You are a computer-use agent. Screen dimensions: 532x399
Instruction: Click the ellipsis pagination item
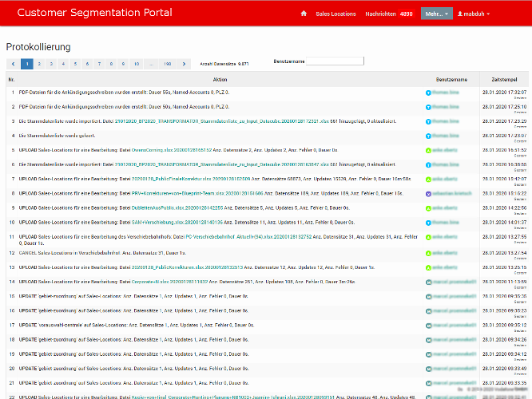click(x=152, y=63)
